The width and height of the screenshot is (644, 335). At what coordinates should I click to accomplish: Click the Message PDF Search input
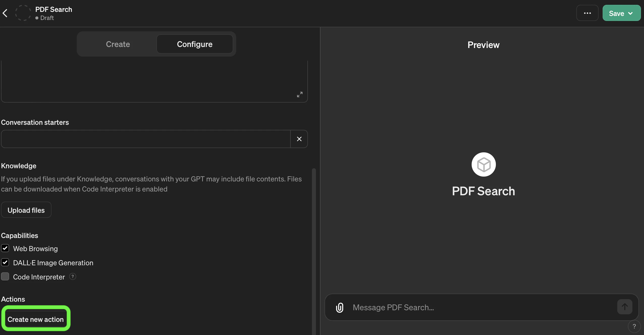pos(482,307)
